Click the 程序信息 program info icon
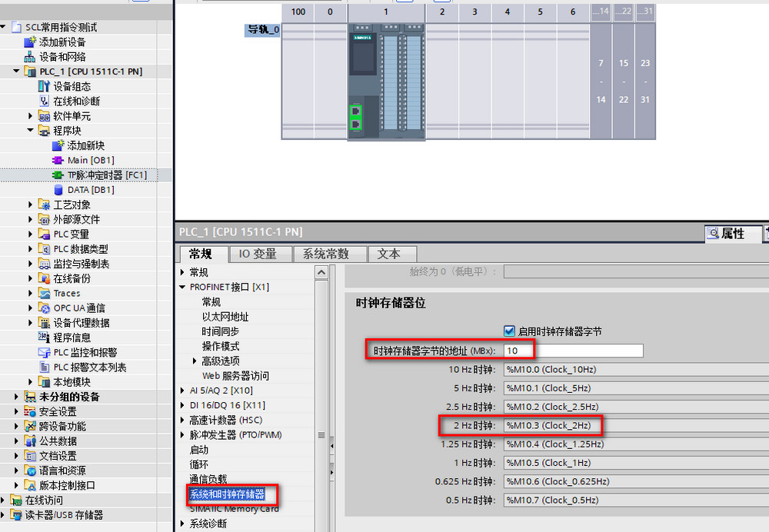Screen dimensions: 769x532 tap(44, 337)
